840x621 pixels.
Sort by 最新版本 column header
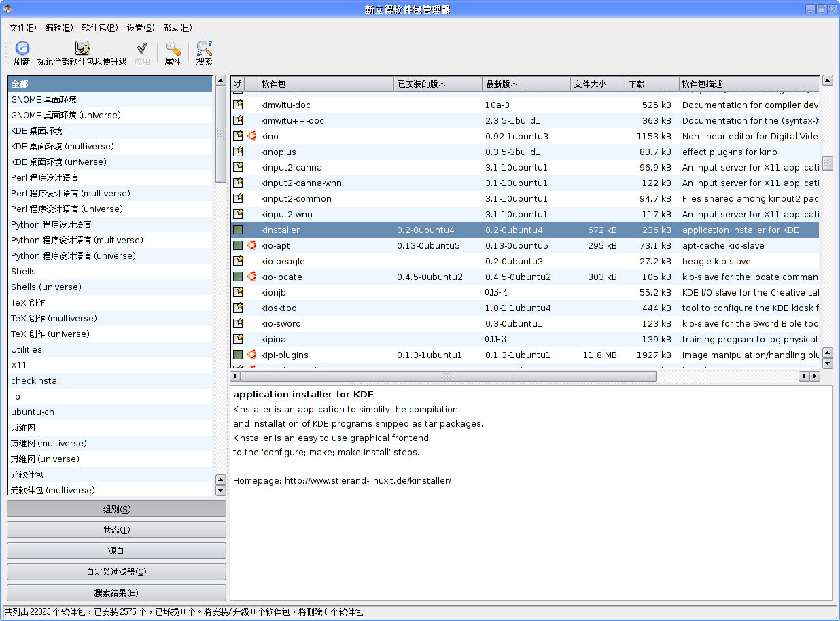point(526,84)
